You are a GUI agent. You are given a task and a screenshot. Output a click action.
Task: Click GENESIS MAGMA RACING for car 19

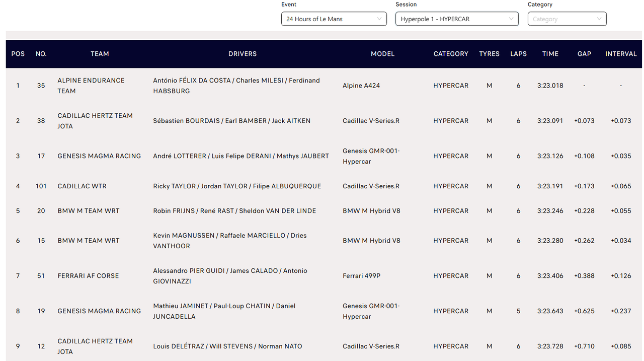pos(99,311)
